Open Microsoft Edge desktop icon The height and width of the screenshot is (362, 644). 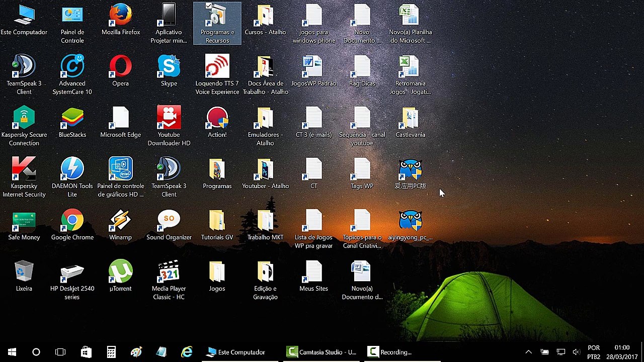121,123
